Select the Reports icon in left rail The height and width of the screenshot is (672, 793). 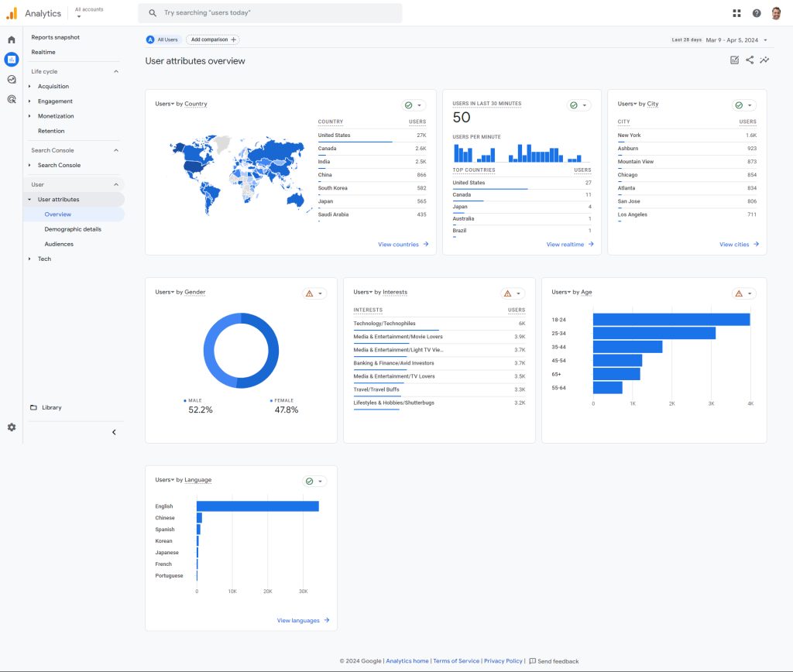tap(12, 60)
